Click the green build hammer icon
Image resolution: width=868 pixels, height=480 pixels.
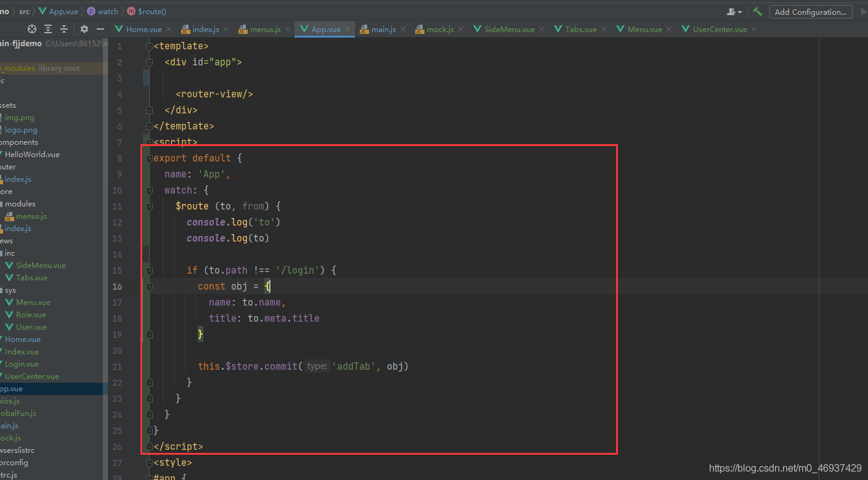click(757, 12)
